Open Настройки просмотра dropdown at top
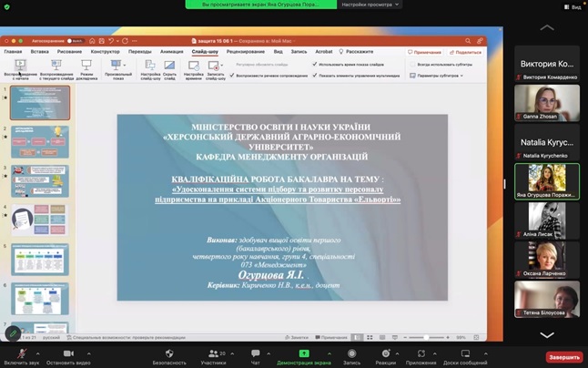Image resolution: width=588 pixels, height=368 pixels. (x=370, y=5)
